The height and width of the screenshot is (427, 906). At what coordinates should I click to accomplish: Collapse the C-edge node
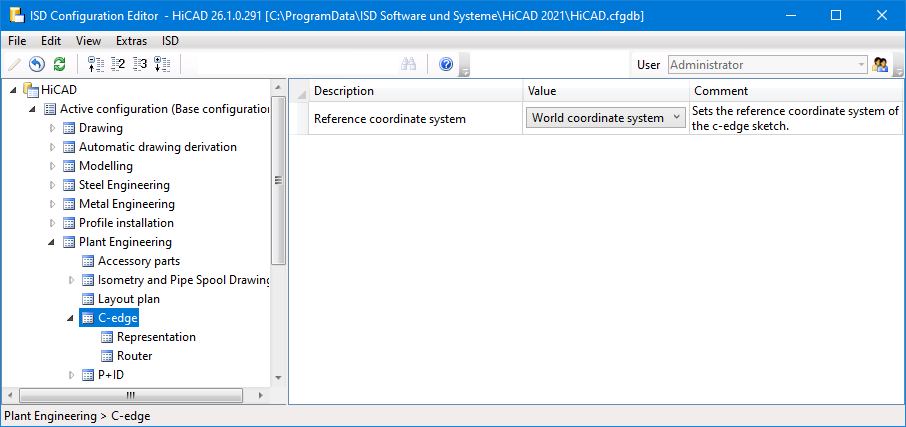pos(71,318)
